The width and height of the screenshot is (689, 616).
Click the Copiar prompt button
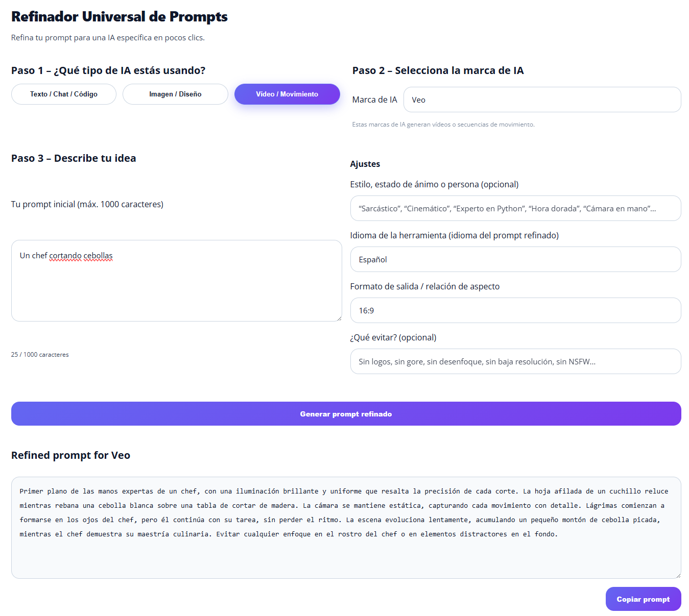click(643, 599)
